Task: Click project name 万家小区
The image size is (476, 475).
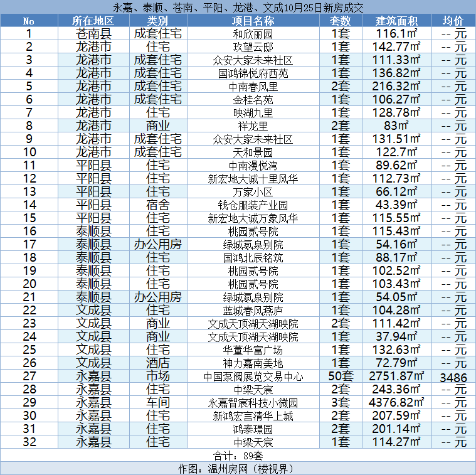Action: [x=253, y=192]
